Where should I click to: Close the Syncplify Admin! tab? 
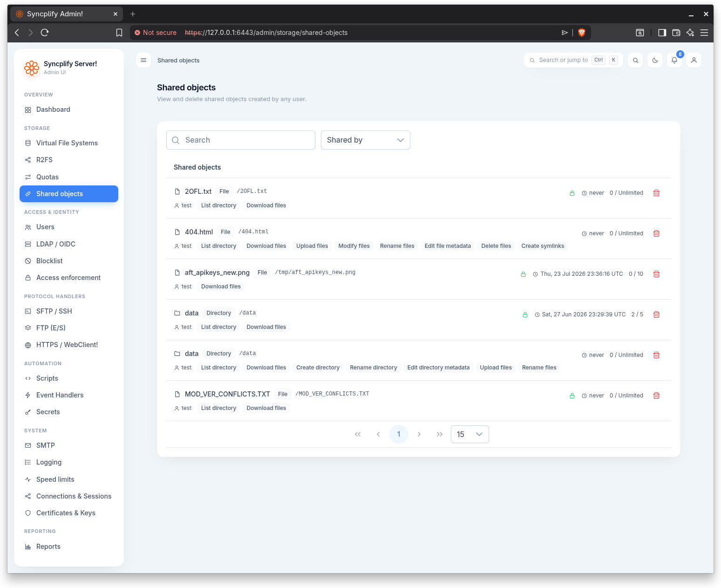[x=116, y=14]
